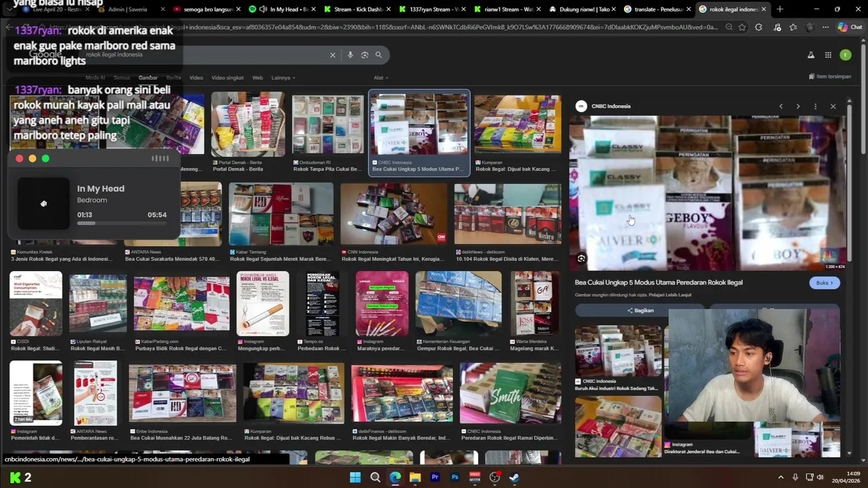This screenshot has height=488, width=868.
Task: Switch to the Stream - Kick Dashboard tab
Action: click(357, 9)
